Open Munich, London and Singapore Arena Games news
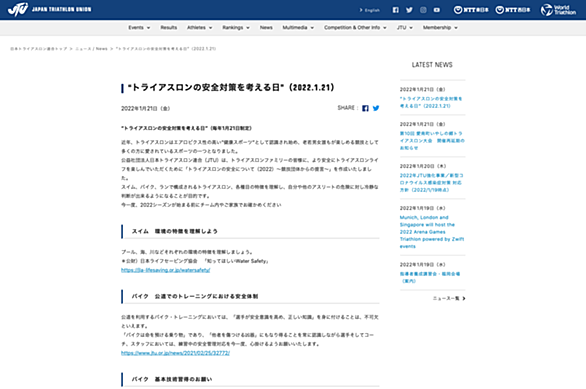This screenshot has height=389, width=586. coord(432,232)
